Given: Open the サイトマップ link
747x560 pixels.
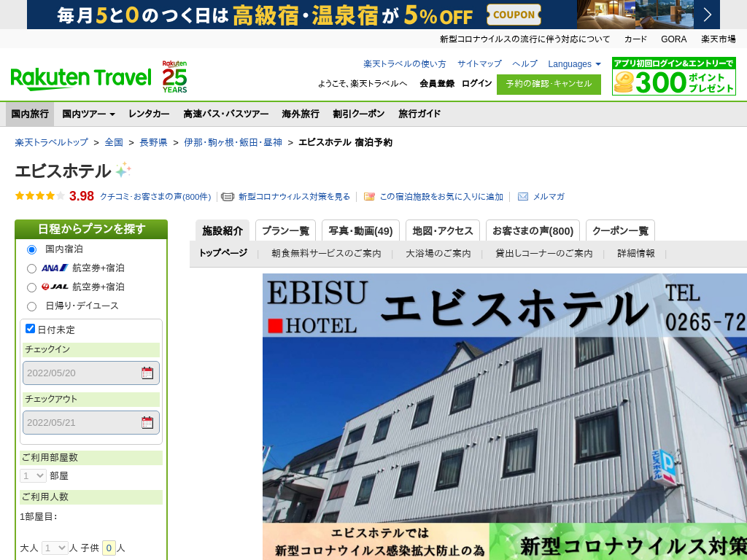Looking at the screenshot, I should pos(479,64).
